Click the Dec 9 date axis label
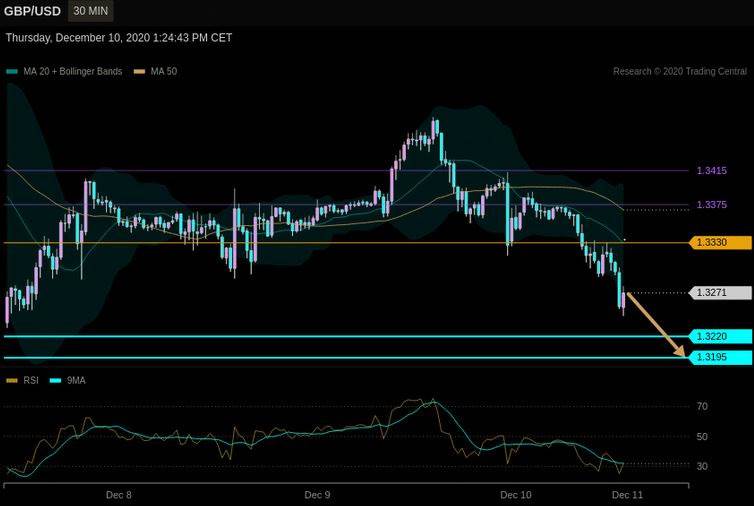 click(317, 495)
